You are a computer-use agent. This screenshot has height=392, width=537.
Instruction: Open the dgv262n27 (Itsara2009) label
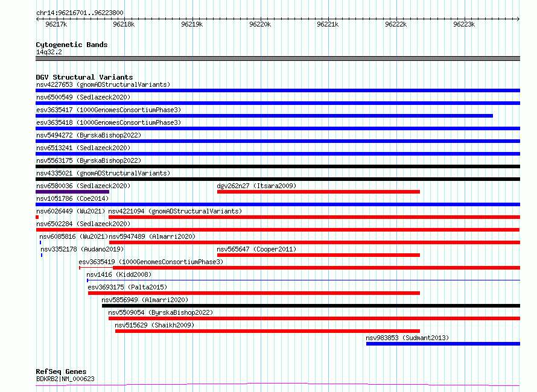(x=256, y=186)
